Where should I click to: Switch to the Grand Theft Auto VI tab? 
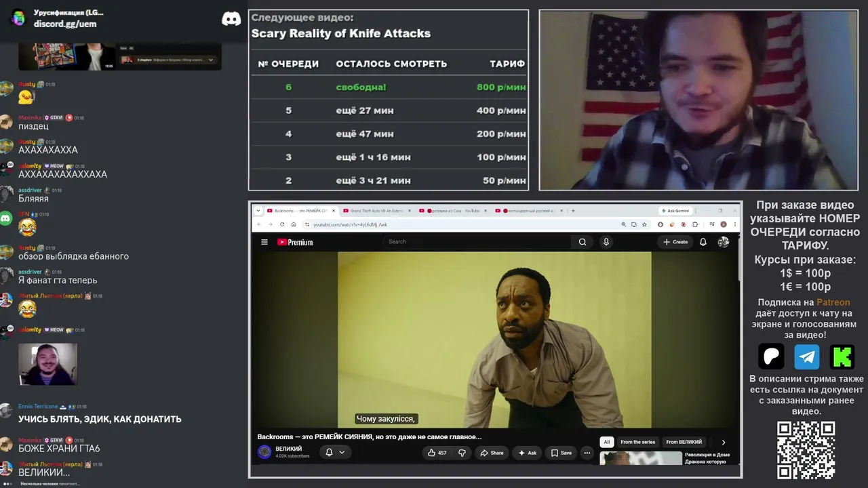click(x=377, y=211)
